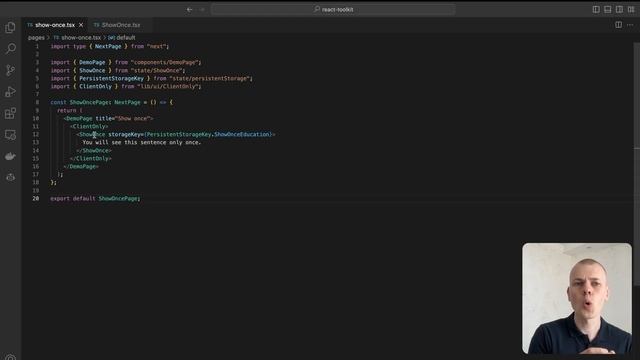This screenshot has width=640, height=360.
Task: Click the closing </DemoPage> tag
Action: pyautogui.click(x=81, y=167)
